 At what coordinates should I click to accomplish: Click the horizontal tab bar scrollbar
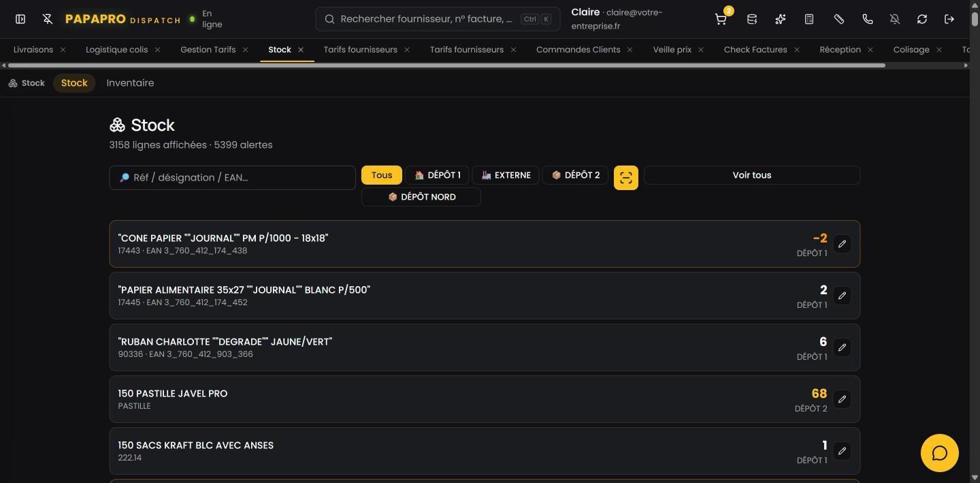(446, 65)
